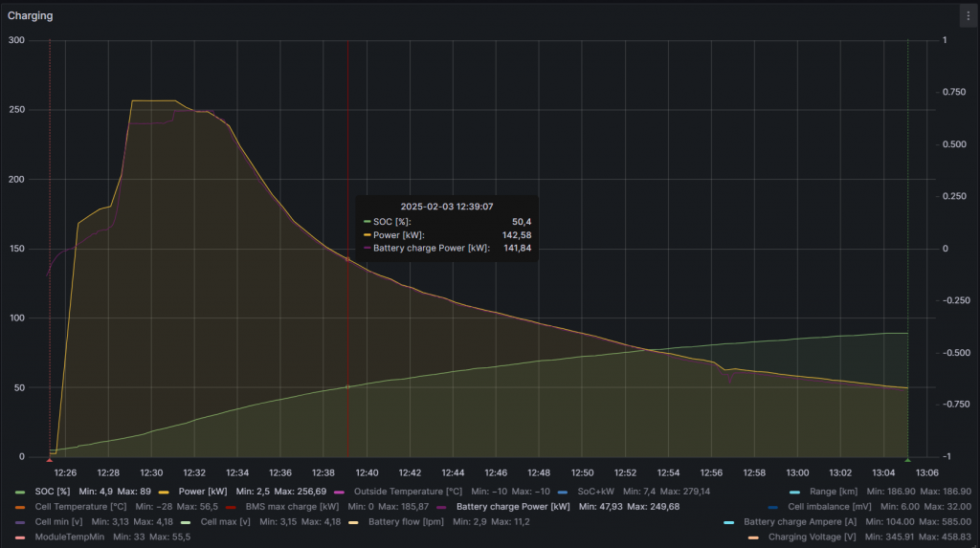
Task: Click the red annotation marker at chart start
Action: click(50, 460)
